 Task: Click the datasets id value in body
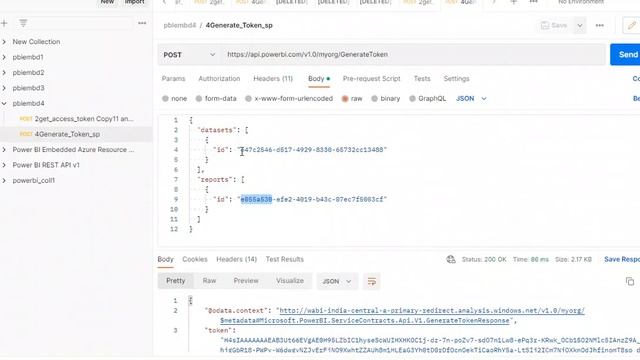click(x=312, y=150)
